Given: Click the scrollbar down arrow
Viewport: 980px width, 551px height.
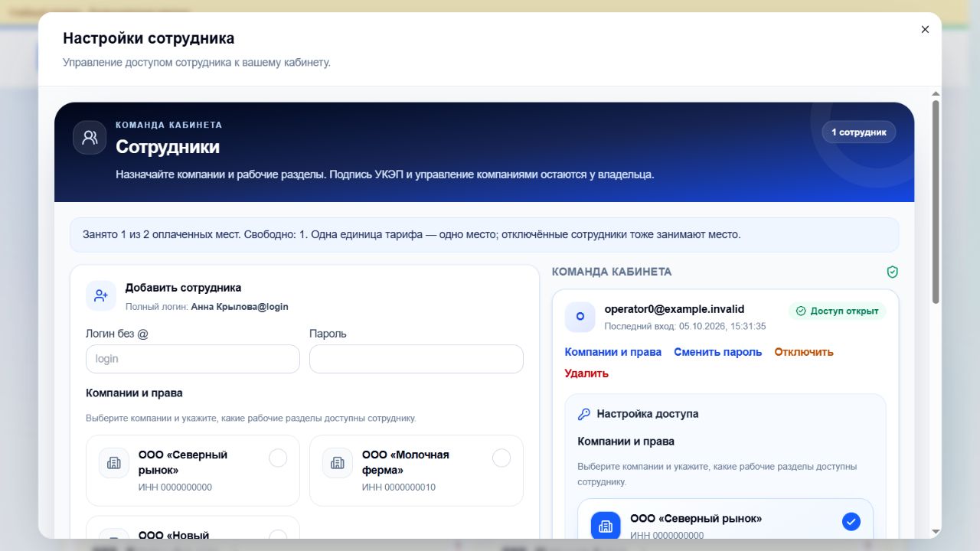Looking at the screenshot, I should [x=936, y=531].
